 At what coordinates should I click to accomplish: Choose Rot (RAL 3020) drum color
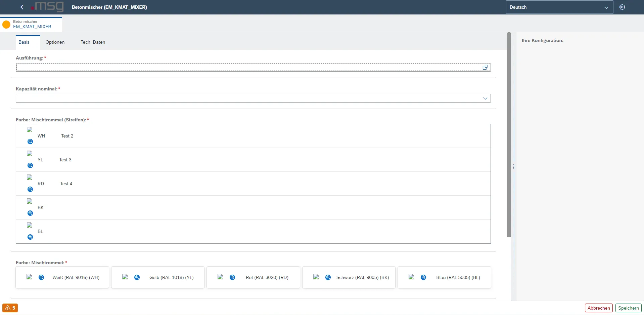pyautogui.click(x=267, y=277)
